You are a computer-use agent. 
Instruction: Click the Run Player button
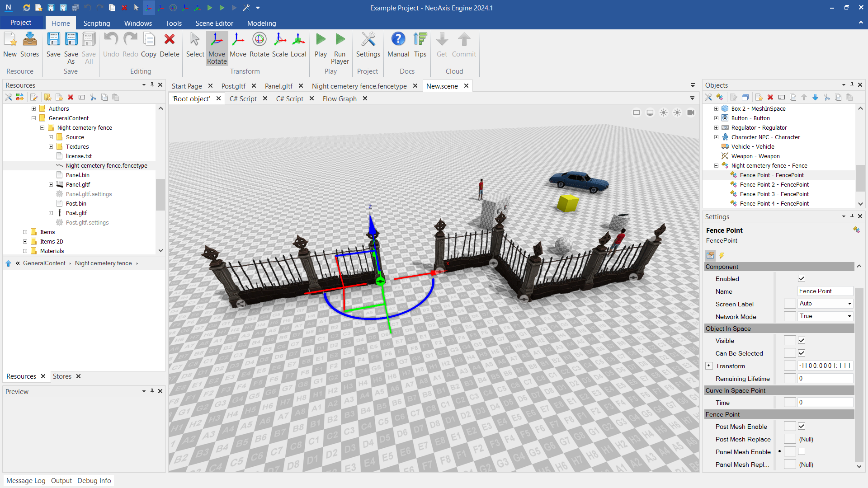pyautogui.click(x=340, y=47)
